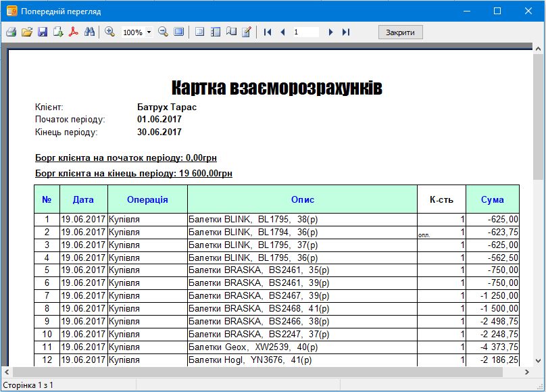Zoom out with magnifier minus icon
546x392 pixels.
point(163,32)
